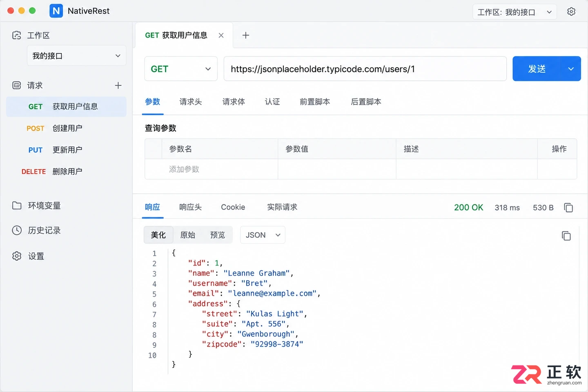Image resolution: width=588 pixels, height=392 pixels.
Task: Click the 查询参数 section heading
Action: coord(160,128)
